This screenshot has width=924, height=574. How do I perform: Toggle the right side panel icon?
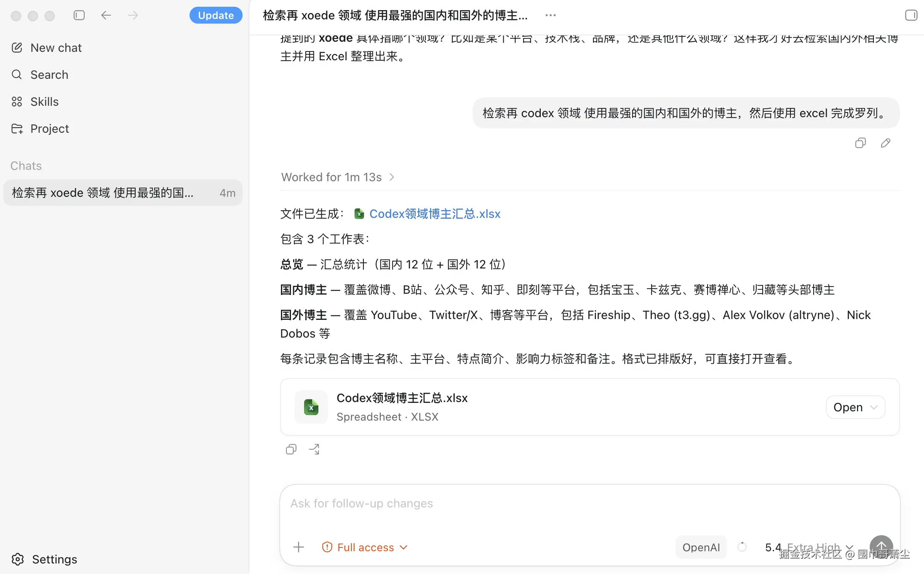pos(911,15)
